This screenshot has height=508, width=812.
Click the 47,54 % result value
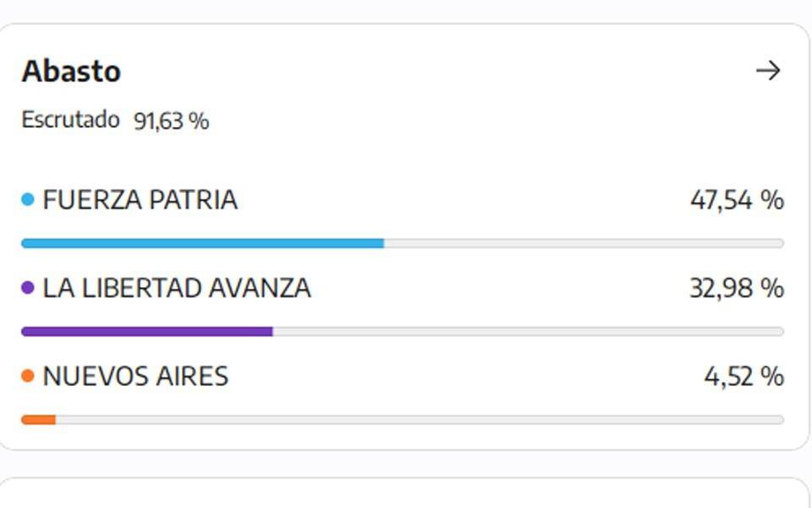[737, 200]
